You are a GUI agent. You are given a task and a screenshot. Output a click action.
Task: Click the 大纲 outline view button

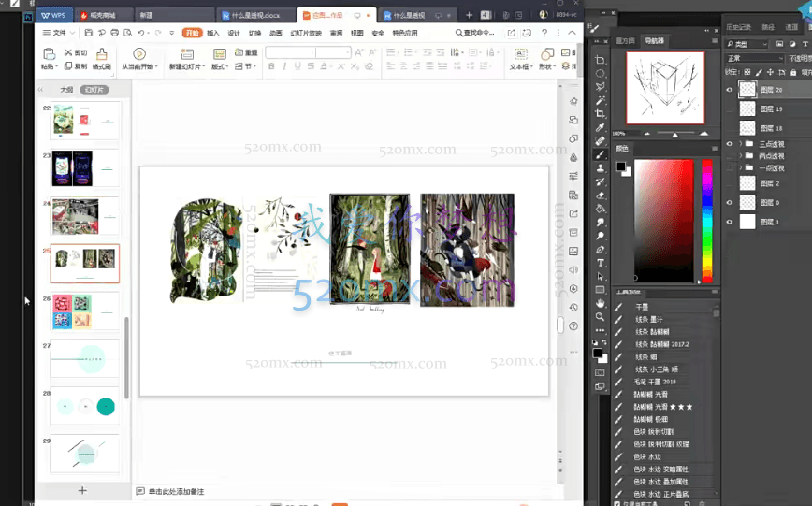tap(66, 90)
